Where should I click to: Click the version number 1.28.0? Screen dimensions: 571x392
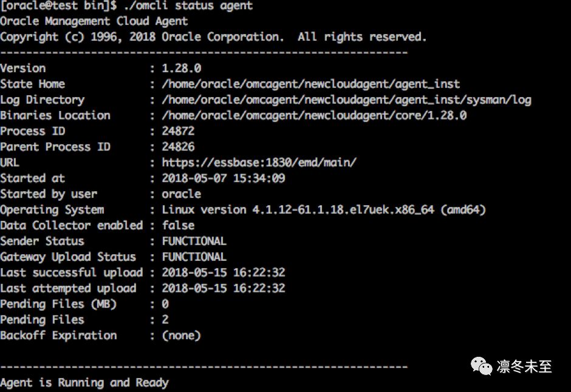[x=181, y=68]
